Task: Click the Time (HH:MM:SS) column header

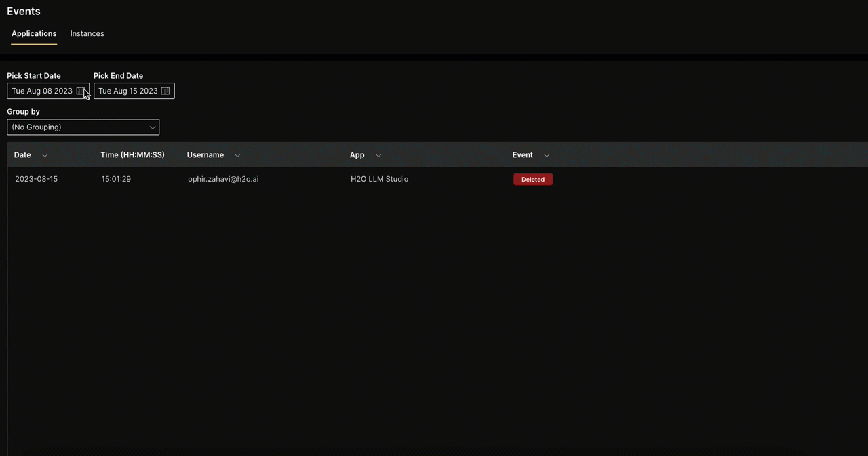Action: [x=132, y=154]
